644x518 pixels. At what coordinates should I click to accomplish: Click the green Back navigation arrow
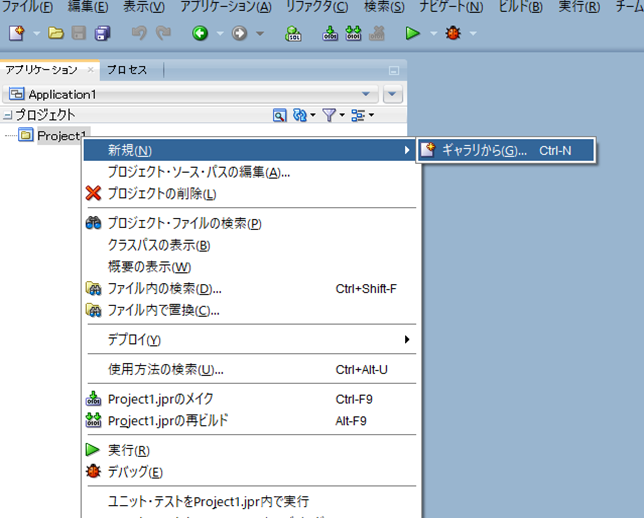pyautogui.click(x=200, y=34)
